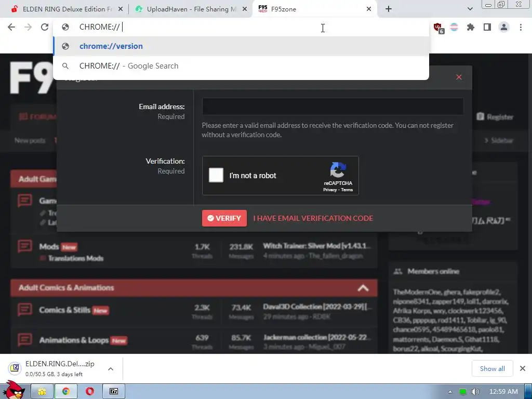Viewport: 532px width, 399px height.
Task: Click in the address bar text field
Action: tap(241, 27)
